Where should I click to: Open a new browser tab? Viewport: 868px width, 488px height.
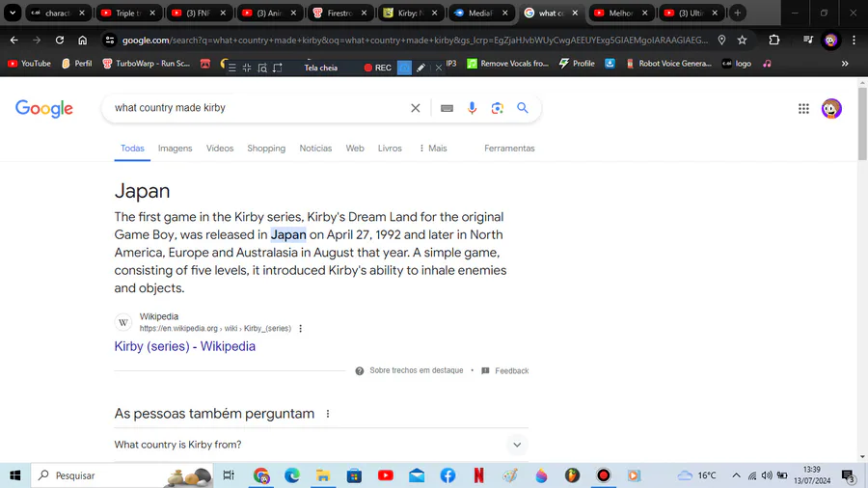(738, 13)
